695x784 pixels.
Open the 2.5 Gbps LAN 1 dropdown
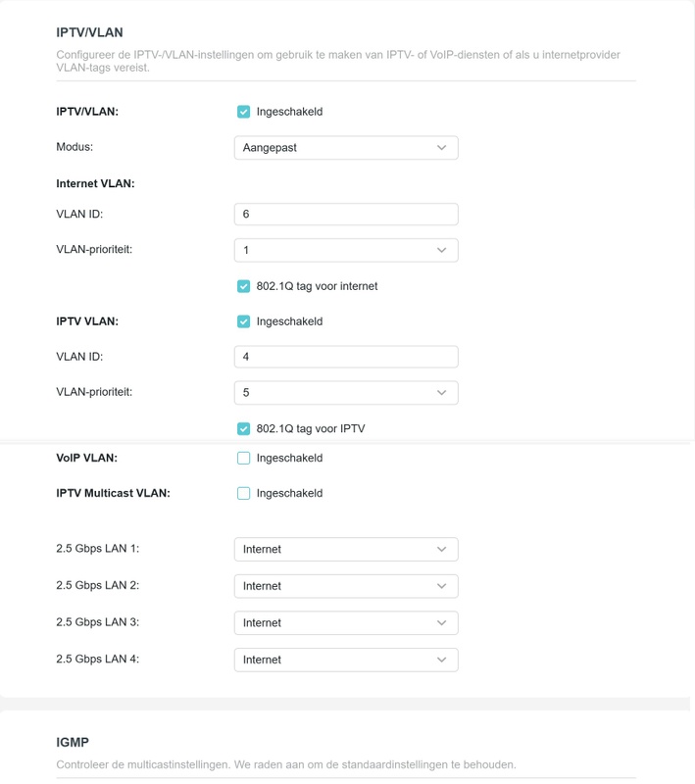345,550
